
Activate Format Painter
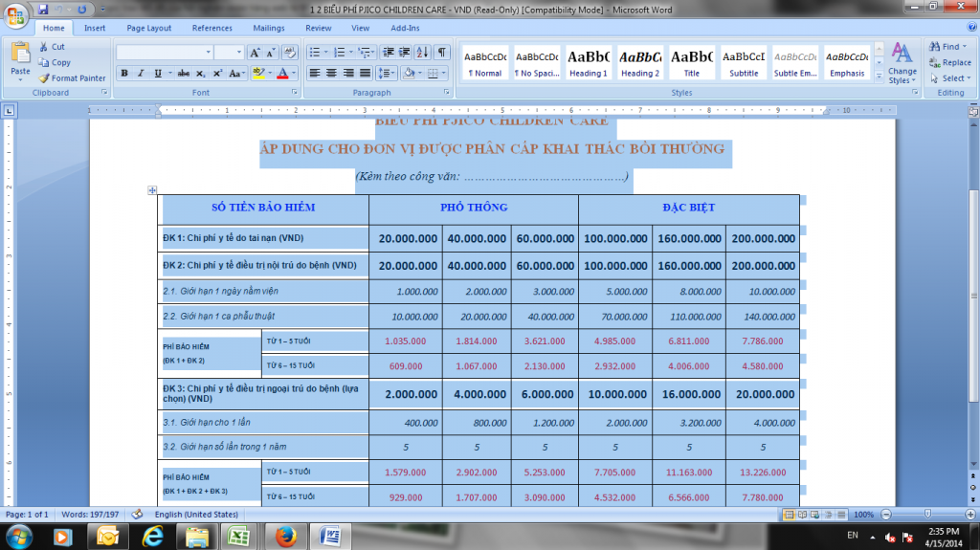[x=72, y=78]
